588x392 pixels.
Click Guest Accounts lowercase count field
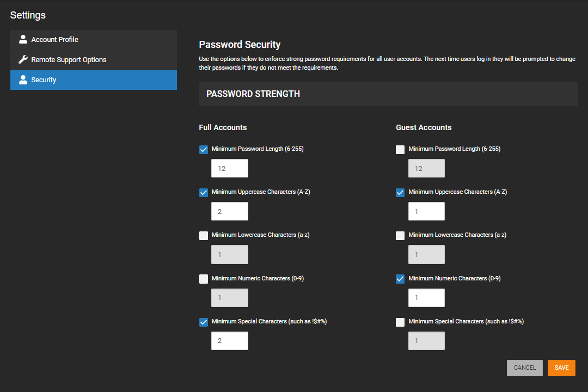coord(426,254)
